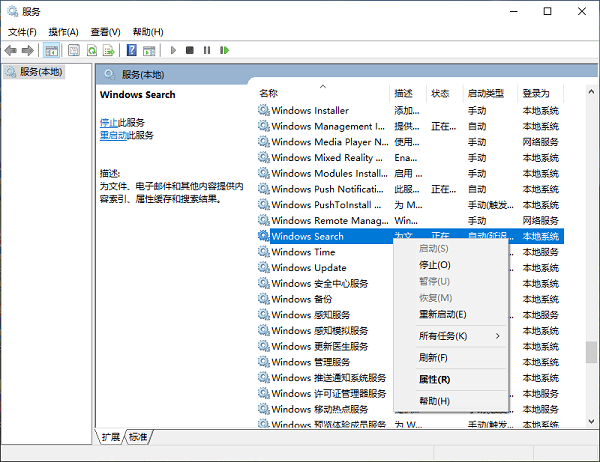Select Windows 更新医生服务 row
600x462 pixels.
pos(325,346)
